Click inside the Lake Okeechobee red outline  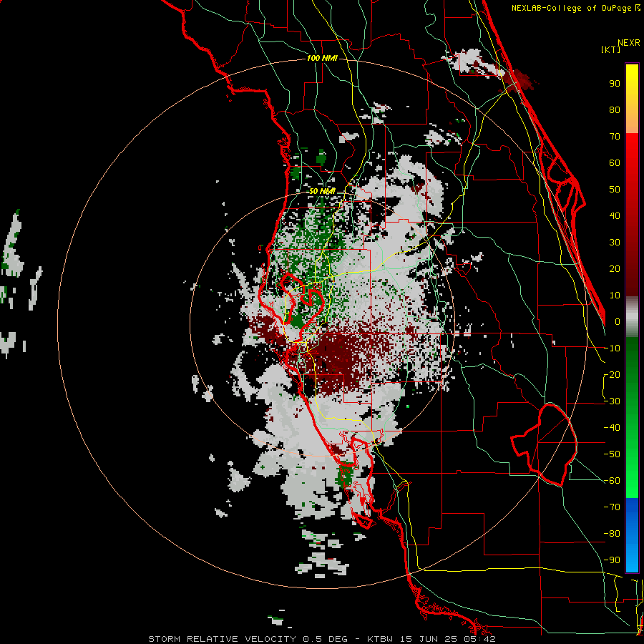pos(550,444)
